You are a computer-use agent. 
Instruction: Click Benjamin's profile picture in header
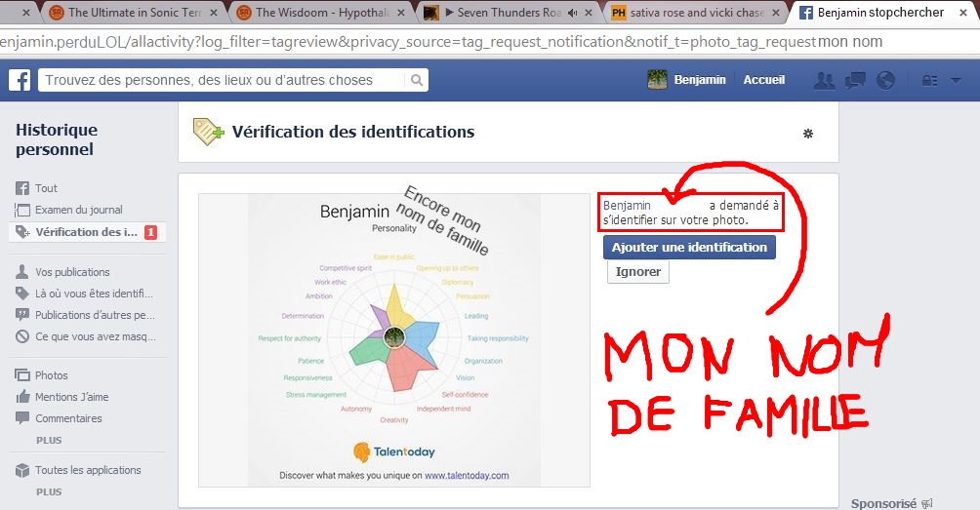click(657, 80)
